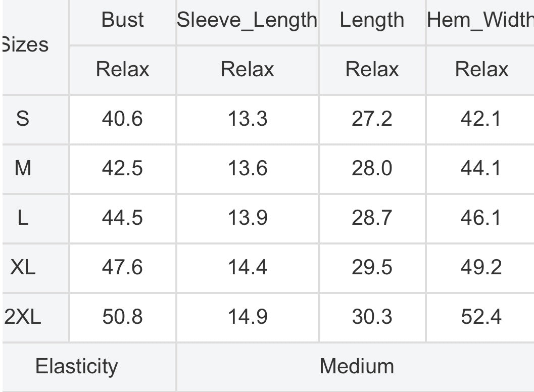Select sleeve length value 13.6
The width and height of the screenshot is (534, 392).
[x=248, y=168]
